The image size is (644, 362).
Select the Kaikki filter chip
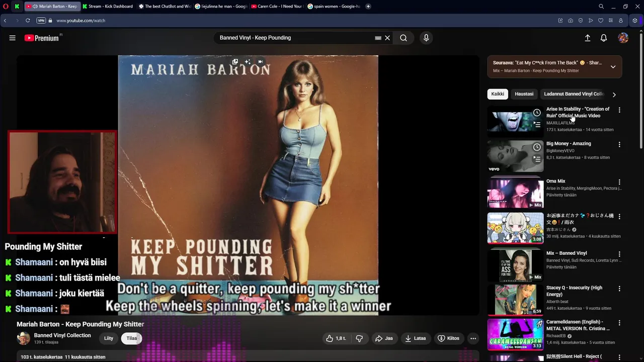(498, 94)
